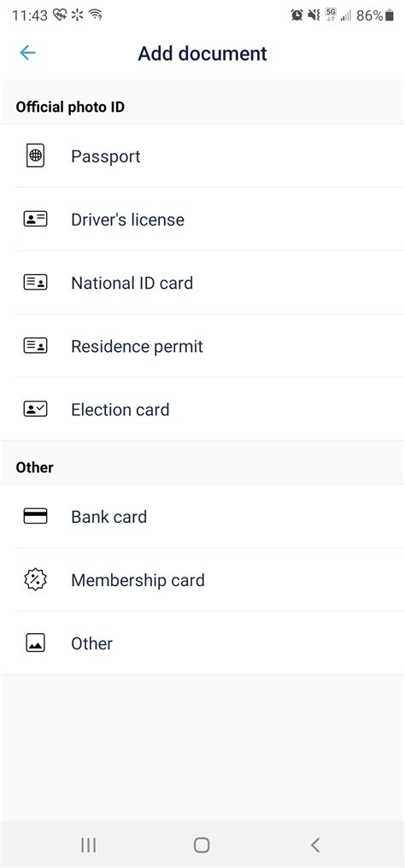Tap the Bank card icon
Viewport: 405px width, 868px height.
pos(35,517)
